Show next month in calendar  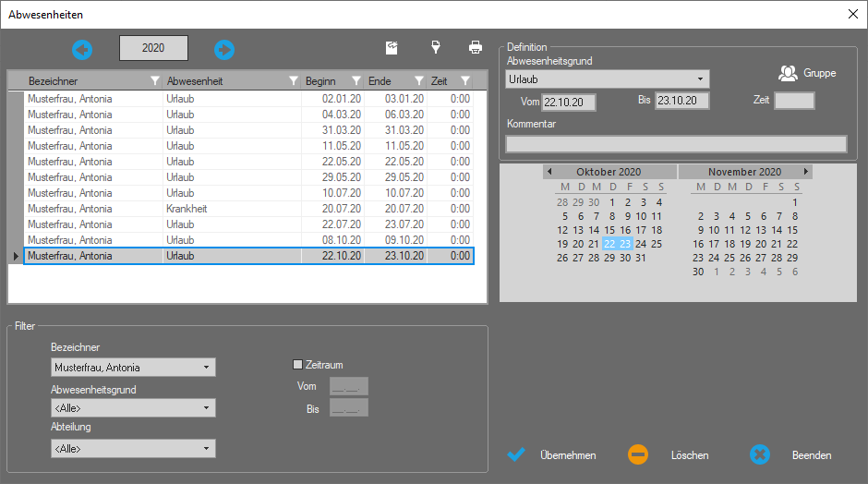806,172
